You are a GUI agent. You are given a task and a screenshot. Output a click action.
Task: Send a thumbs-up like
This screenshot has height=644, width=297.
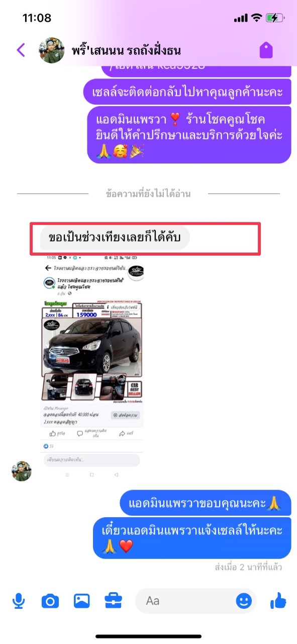click(278, 600)
